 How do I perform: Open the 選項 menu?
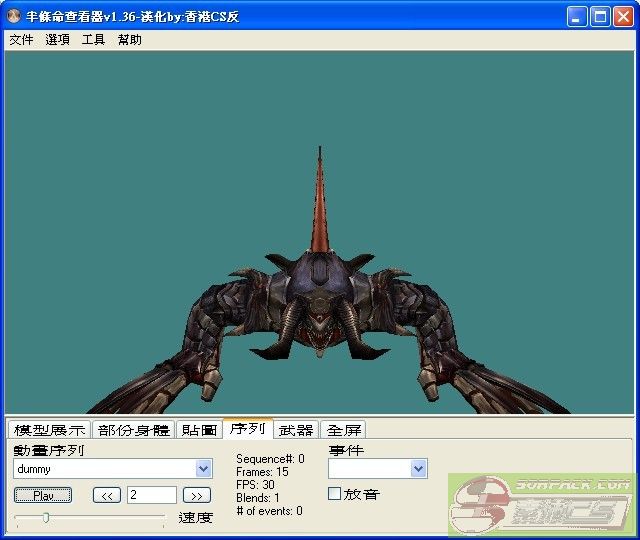pos(57,40)
